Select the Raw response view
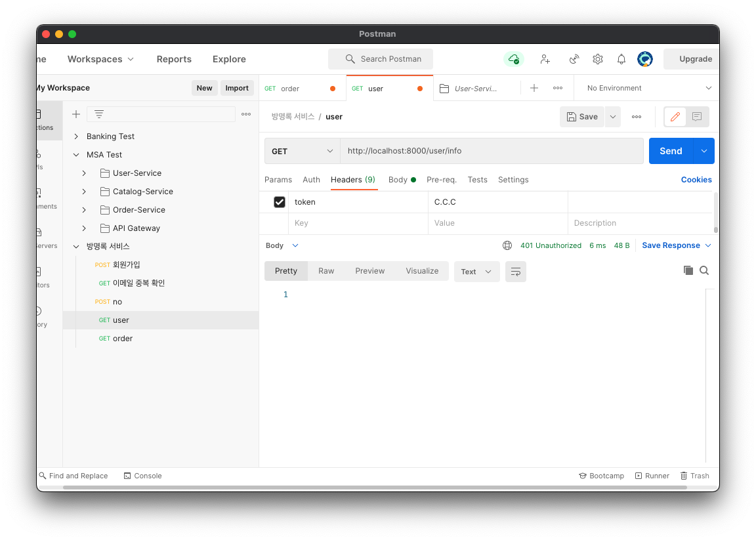The image size is (756, 540). [x=326, y=271]
